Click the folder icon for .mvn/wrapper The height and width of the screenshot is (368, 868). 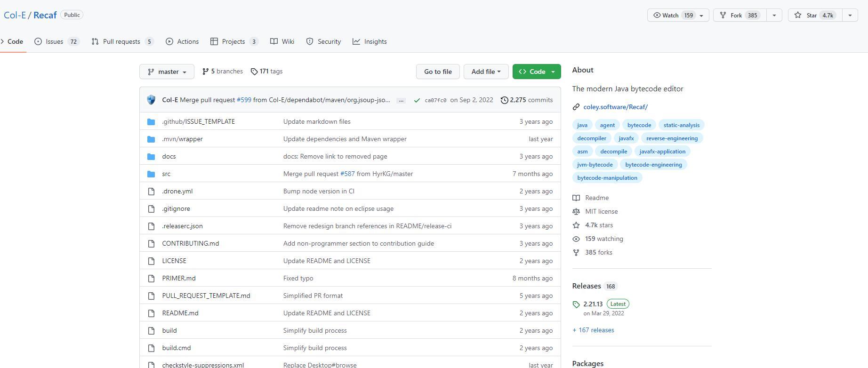click(x=151, y=139)
